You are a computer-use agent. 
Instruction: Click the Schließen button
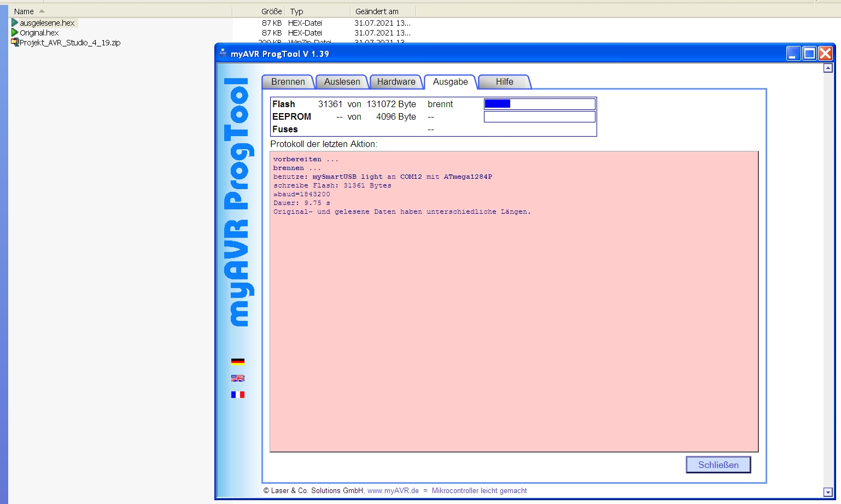tap(719, 465)
